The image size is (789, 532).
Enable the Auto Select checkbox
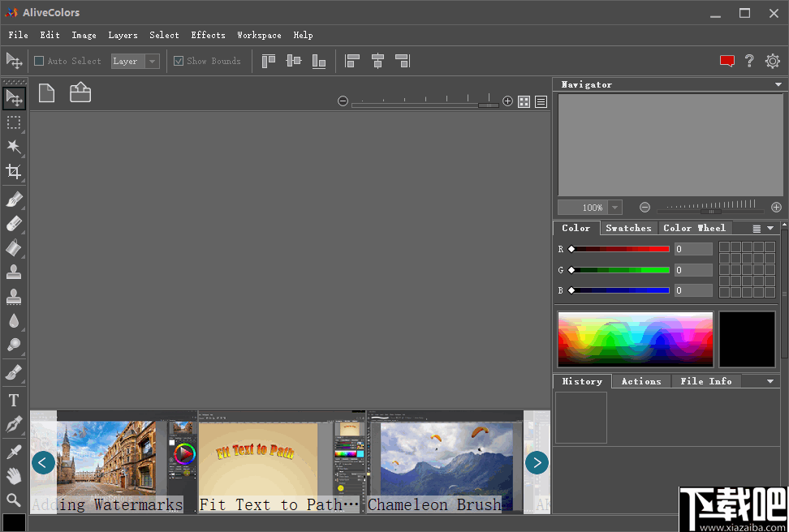(x=39, y=61)
